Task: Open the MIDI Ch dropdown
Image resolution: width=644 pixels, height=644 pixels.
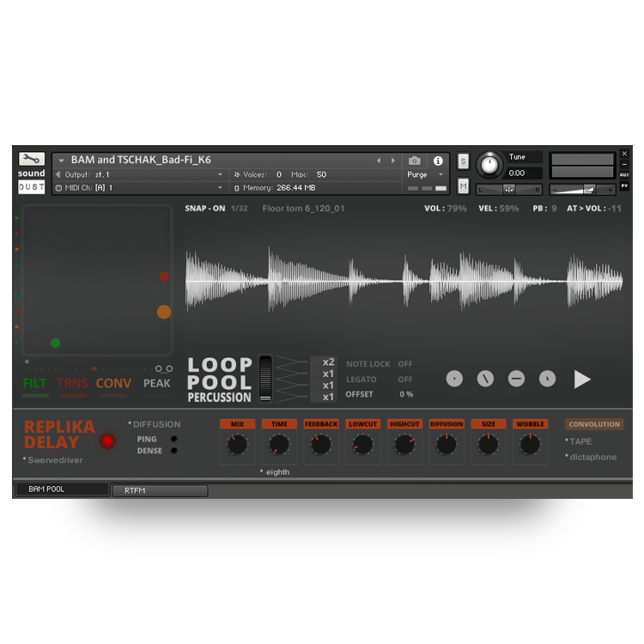Action: point(140,188)
